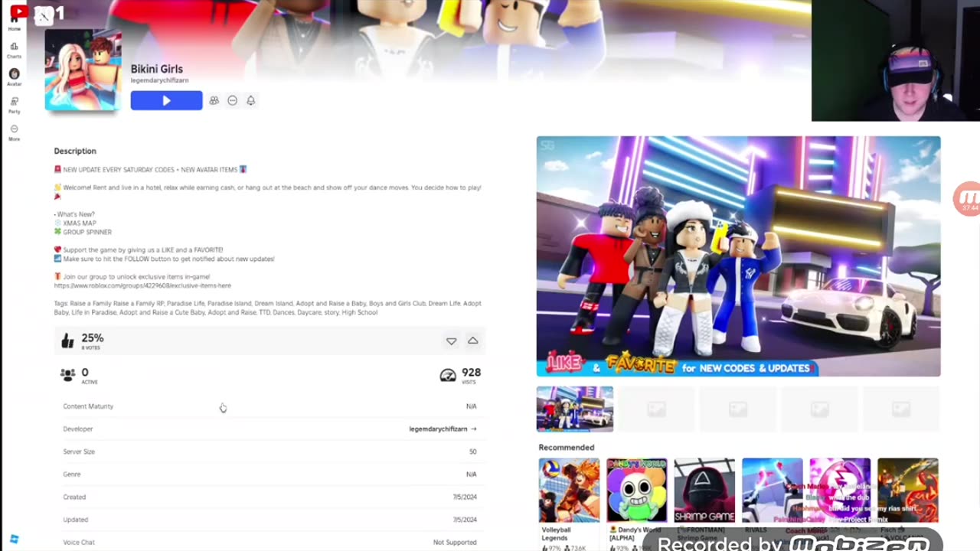Click the visits gauge icon
The height and width of the screenshot is (551, 980).
tap(448, 375)
